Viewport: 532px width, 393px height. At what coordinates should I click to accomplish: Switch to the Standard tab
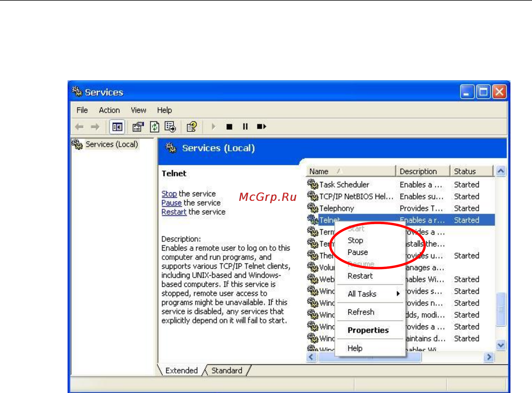pos(227,370)
